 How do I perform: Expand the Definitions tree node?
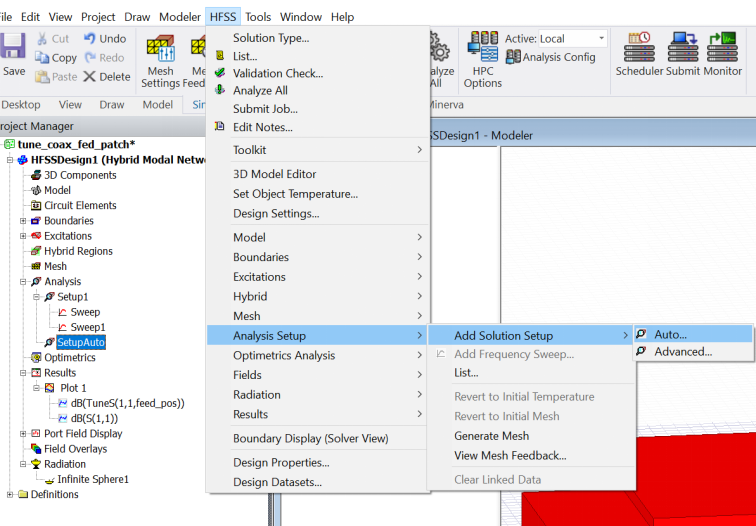tap(10, 495)
